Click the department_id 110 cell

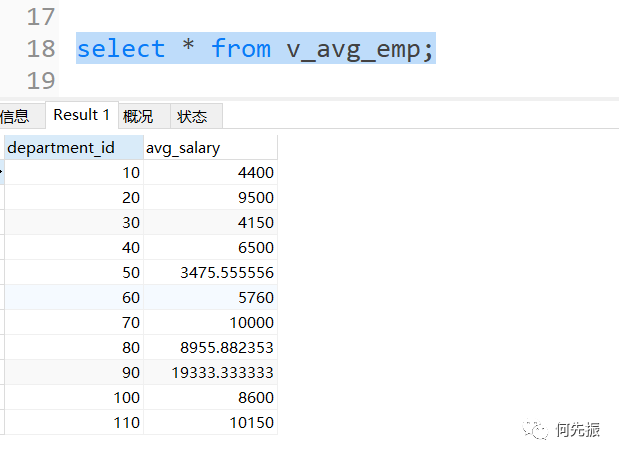click(x=74, y=422)
